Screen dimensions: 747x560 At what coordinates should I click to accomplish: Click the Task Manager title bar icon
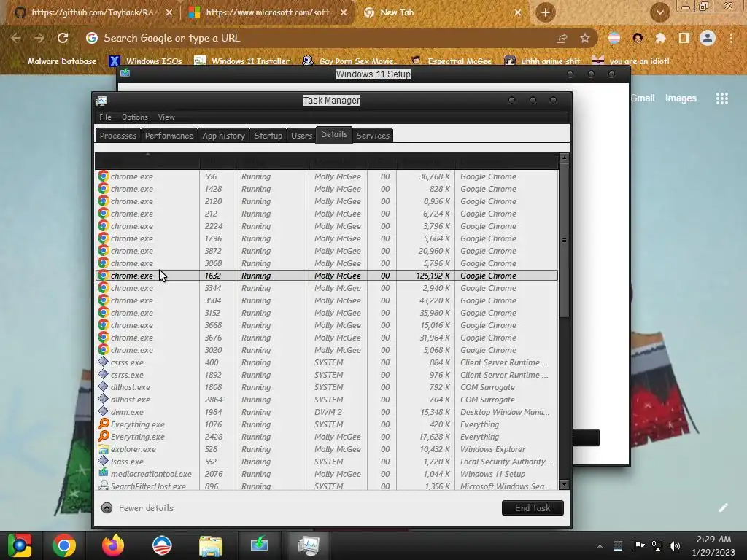(101, 101)
